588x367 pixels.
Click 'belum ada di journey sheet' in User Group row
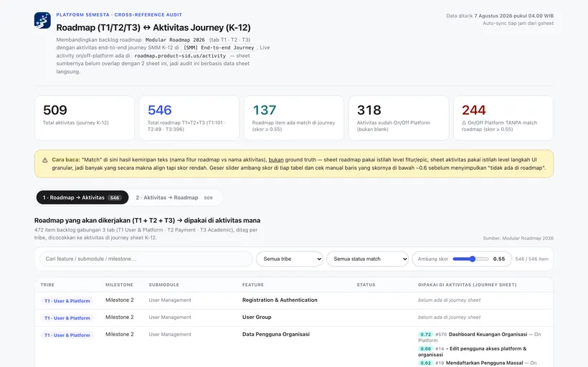(x=450, y=317)
